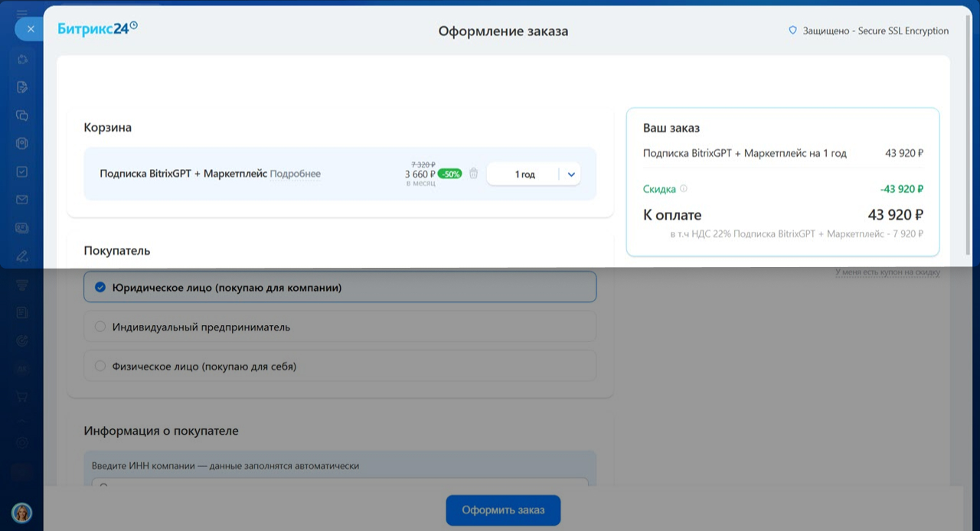
Task: Open the shopping cart icon in sidebar
Action: coord(22,397)
